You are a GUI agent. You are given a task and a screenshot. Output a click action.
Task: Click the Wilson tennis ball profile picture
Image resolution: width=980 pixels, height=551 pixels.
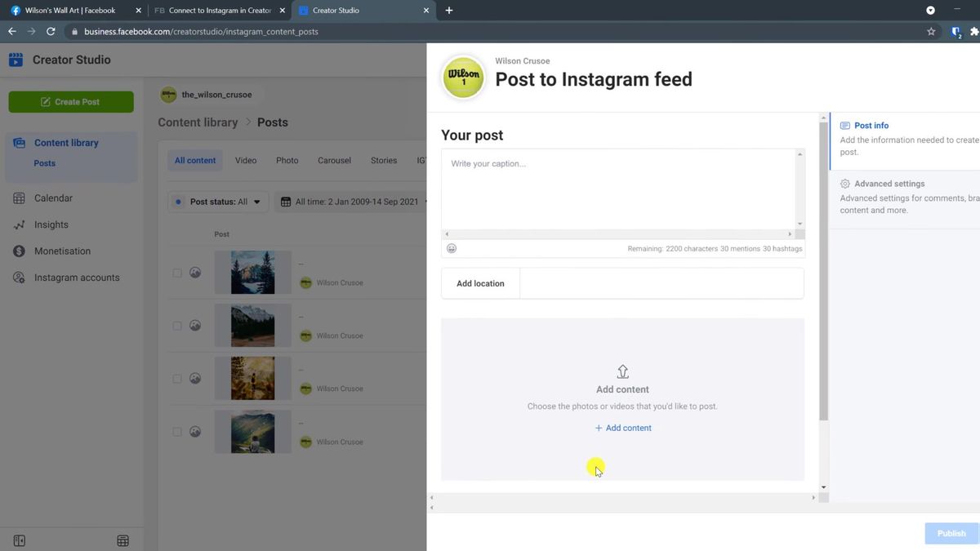pyautogui.click(x=464, y=78)
